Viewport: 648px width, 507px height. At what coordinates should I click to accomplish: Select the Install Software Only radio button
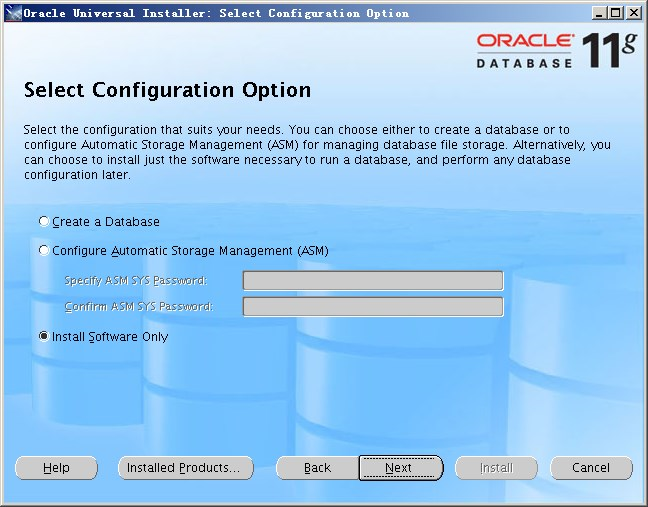[43, 337]
